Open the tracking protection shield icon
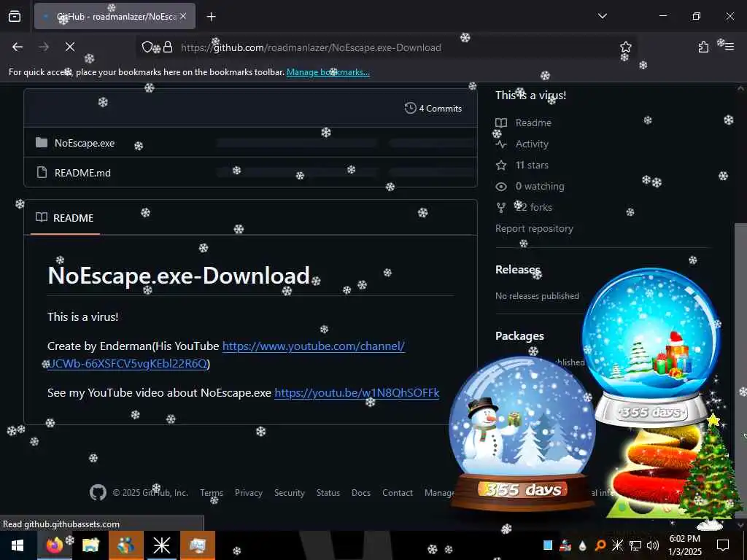This screenshot has width=747, height=560. [147, 47]
